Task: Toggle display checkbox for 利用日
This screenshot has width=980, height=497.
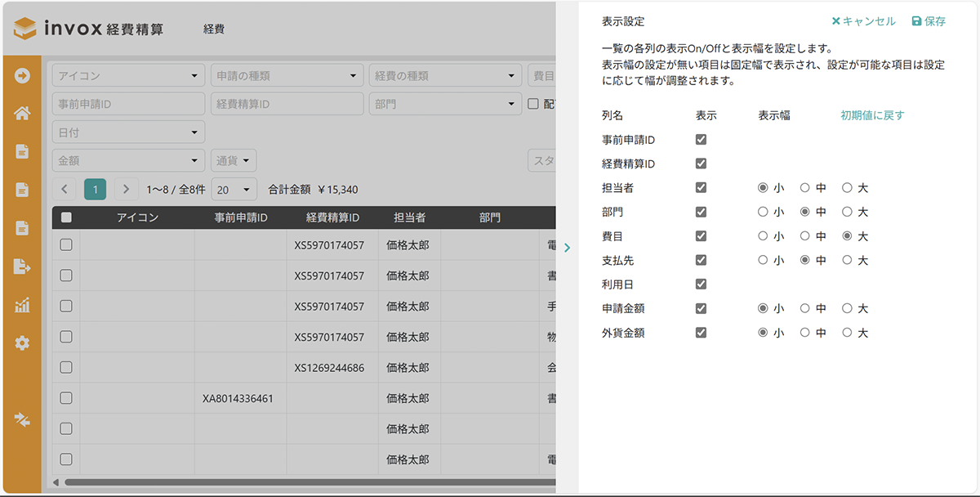Action: 701,284
